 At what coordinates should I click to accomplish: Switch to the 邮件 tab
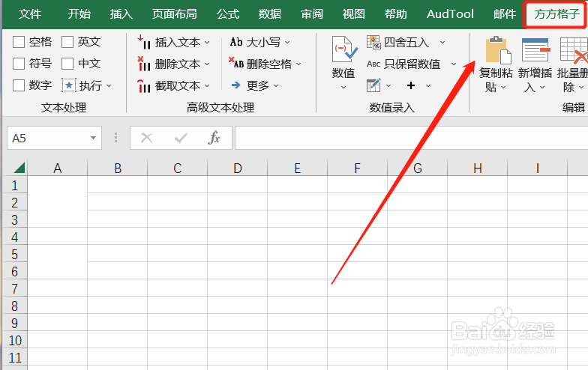click(x=504, y=13)
